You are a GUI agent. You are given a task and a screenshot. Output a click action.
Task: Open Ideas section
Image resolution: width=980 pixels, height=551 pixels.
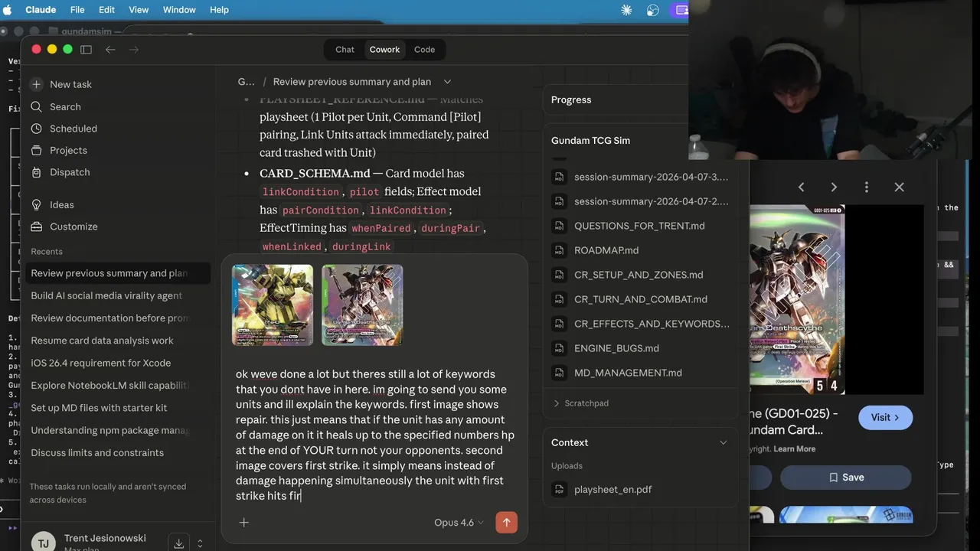(x=62, y=204)
